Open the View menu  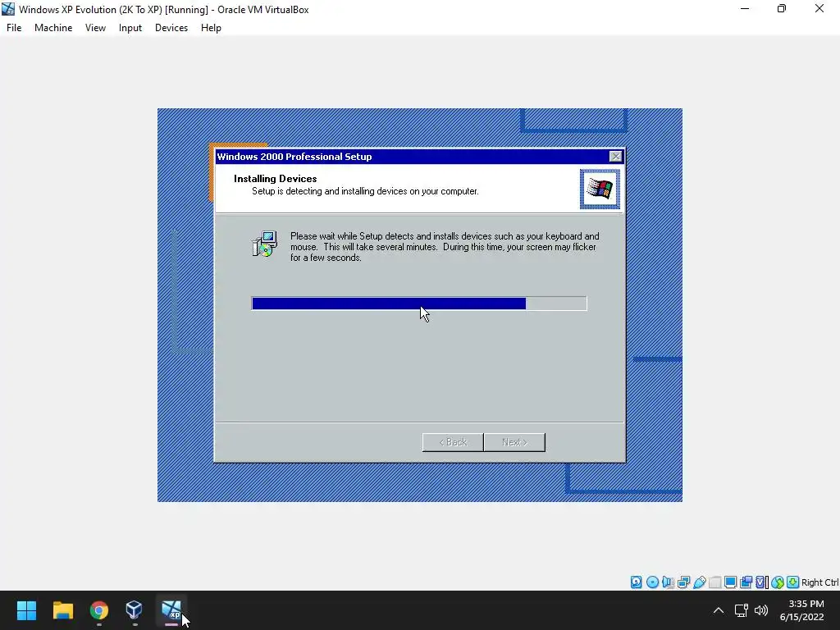(x=95, y=28)
